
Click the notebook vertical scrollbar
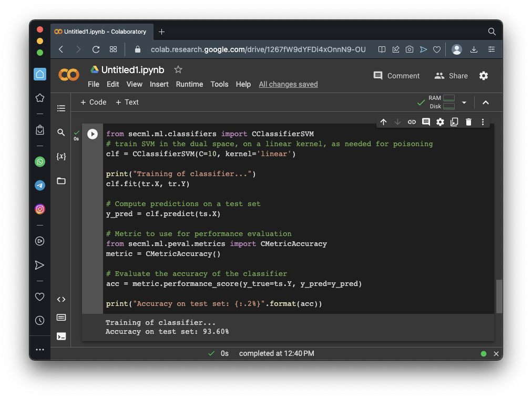[499, 296]
